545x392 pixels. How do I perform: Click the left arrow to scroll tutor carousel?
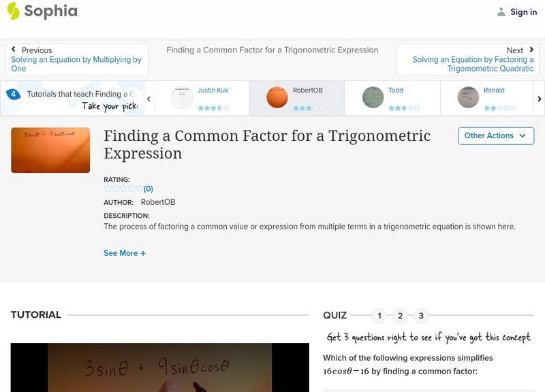coord(147,99)
